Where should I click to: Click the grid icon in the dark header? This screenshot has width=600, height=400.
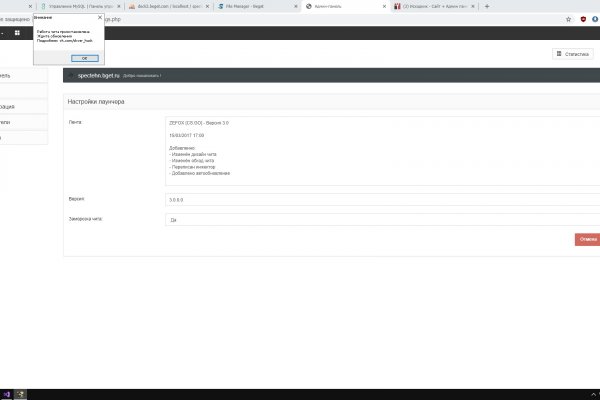17,33
